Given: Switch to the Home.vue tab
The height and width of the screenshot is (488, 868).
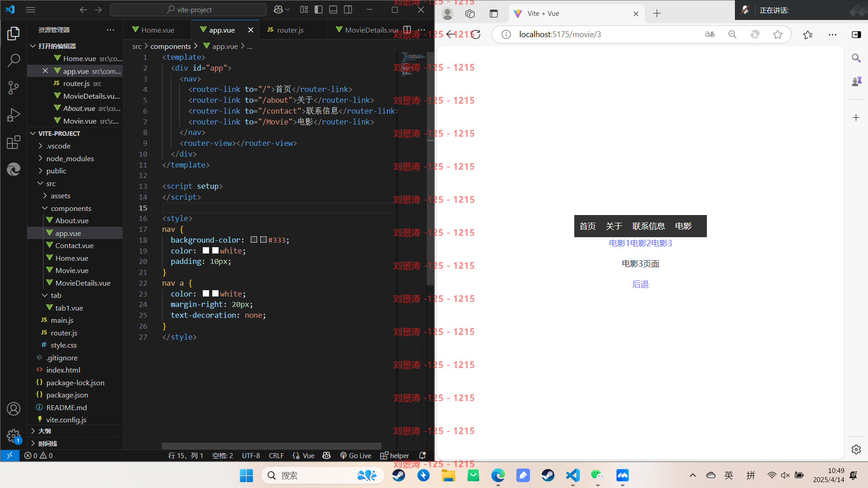Looking at the screenshot, I should click(x=157, y=30).
